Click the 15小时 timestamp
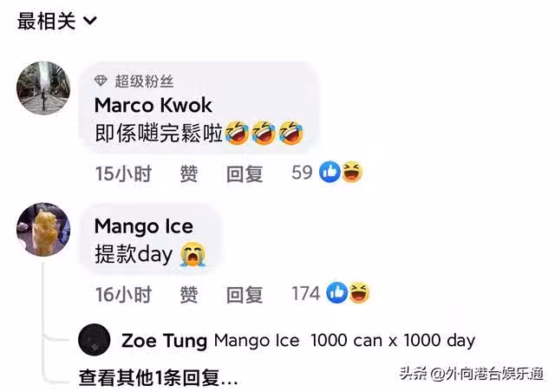Screen dimensions: 555x392 point(123,173)
